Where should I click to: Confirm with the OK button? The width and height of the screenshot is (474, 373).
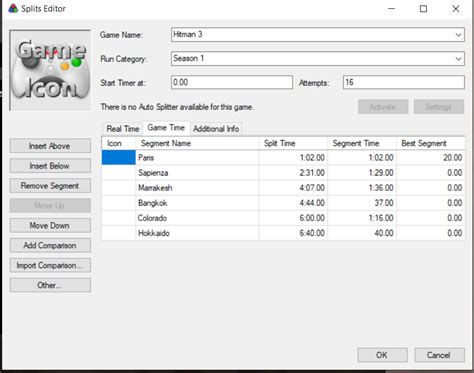pyautogui.click(x=382, y=355)
